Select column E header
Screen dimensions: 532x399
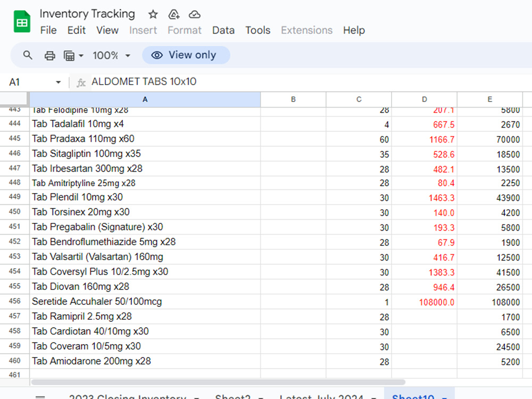[x=489, y=99]
